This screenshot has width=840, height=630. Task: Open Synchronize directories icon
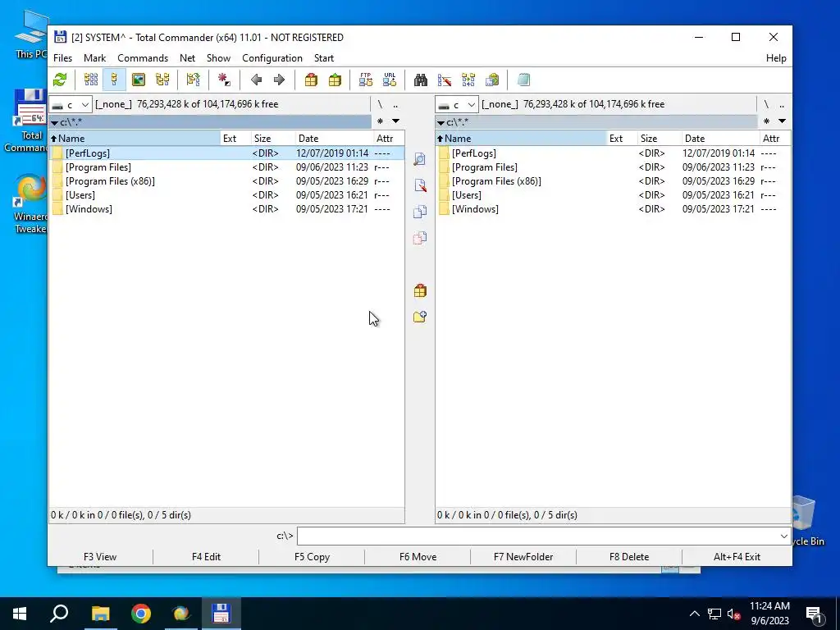click(468, 80)
